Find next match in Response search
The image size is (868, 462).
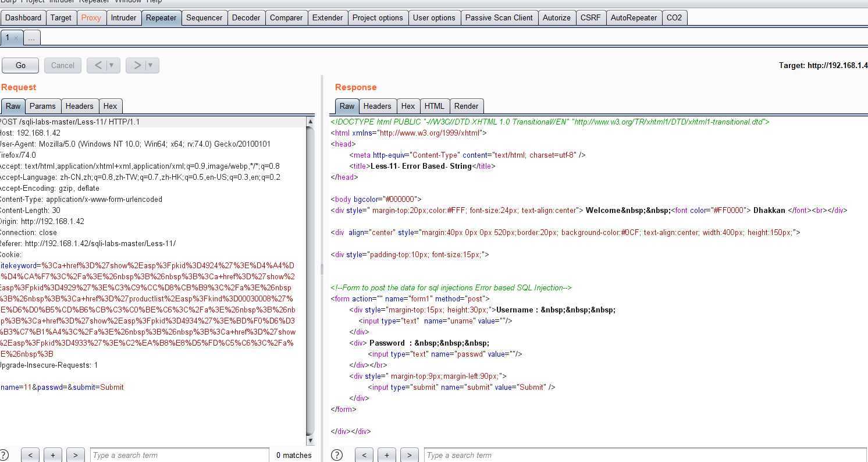pos(410,455)
